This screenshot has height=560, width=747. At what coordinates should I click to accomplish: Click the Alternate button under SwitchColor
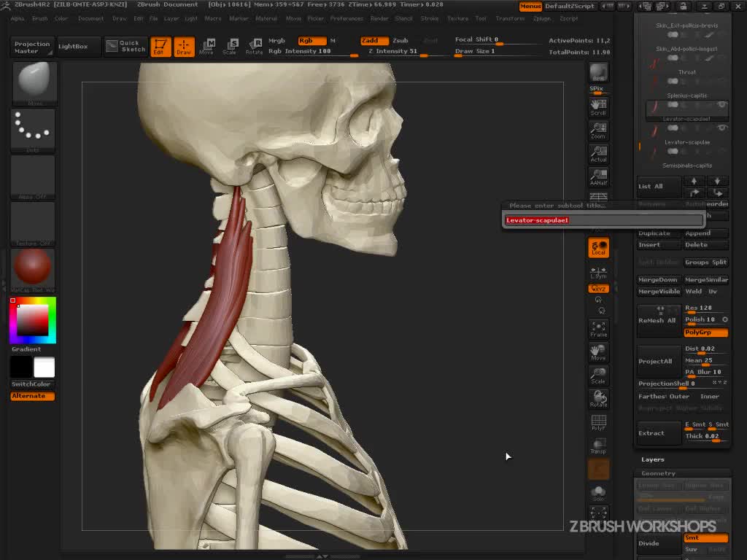point(32,396)
